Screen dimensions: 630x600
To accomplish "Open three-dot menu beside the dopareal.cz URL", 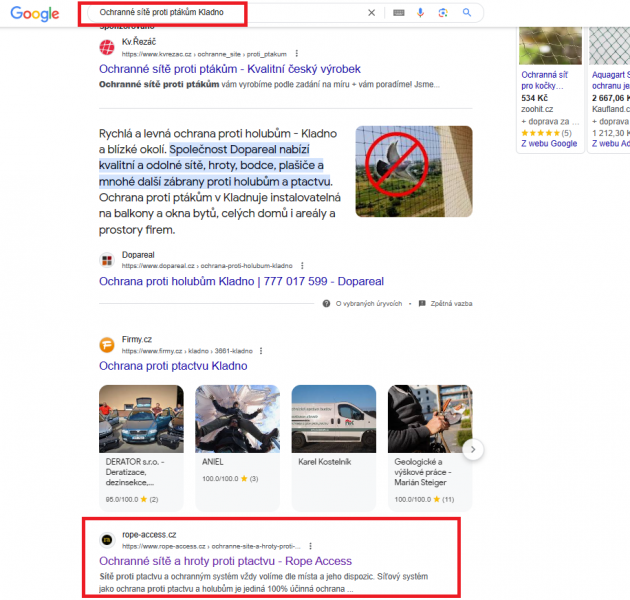I will click(x=302, y=266).
